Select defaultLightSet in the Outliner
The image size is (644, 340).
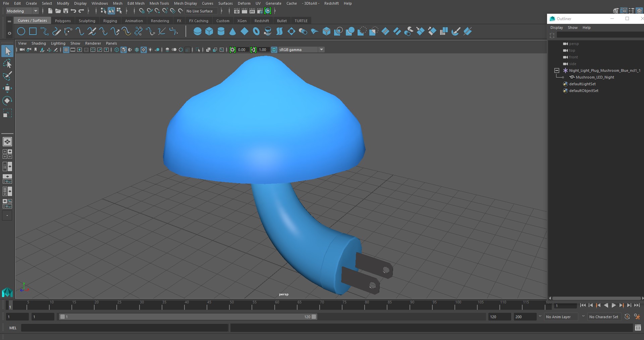pyautogui.click(x=582, y=84)
